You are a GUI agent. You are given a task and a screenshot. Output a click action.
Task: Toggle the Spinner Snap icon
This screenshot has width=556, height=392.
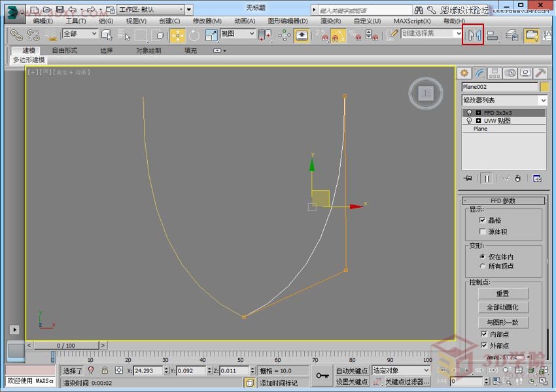pyautogui.click(x=372, y=35)
